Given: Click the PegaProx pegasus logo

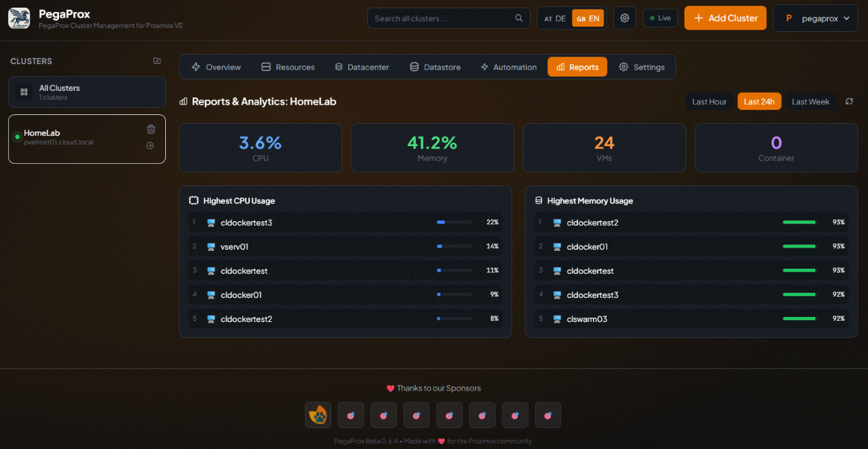Looking at the screenshot, I should point(19,18).
